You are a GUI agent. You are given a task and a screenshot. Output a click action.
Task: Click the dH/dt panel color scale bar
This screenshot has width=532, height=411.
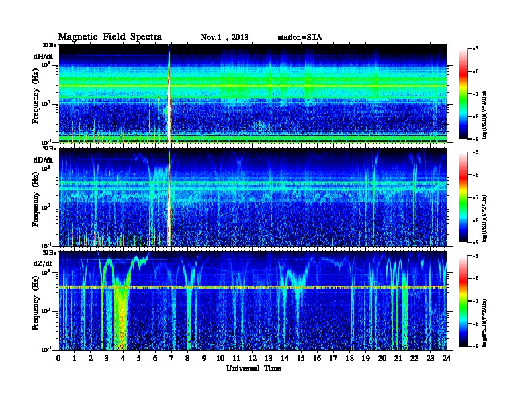point(463,94)
